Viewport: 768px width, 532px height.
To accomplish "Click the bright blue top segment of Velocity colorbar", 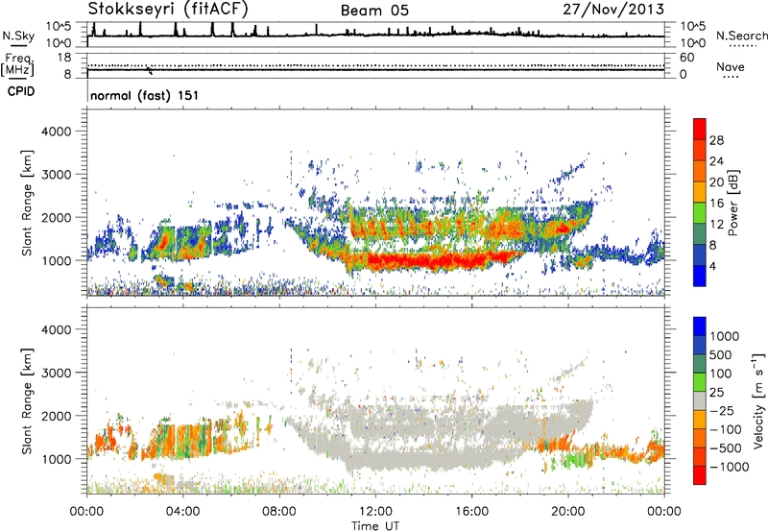I will coord(700,326).
